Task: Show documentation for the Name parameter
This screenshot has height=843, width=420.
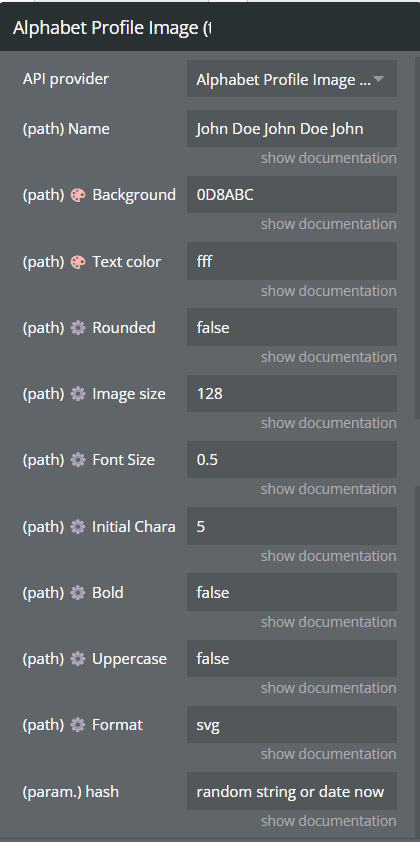Action: coord(329,158)
